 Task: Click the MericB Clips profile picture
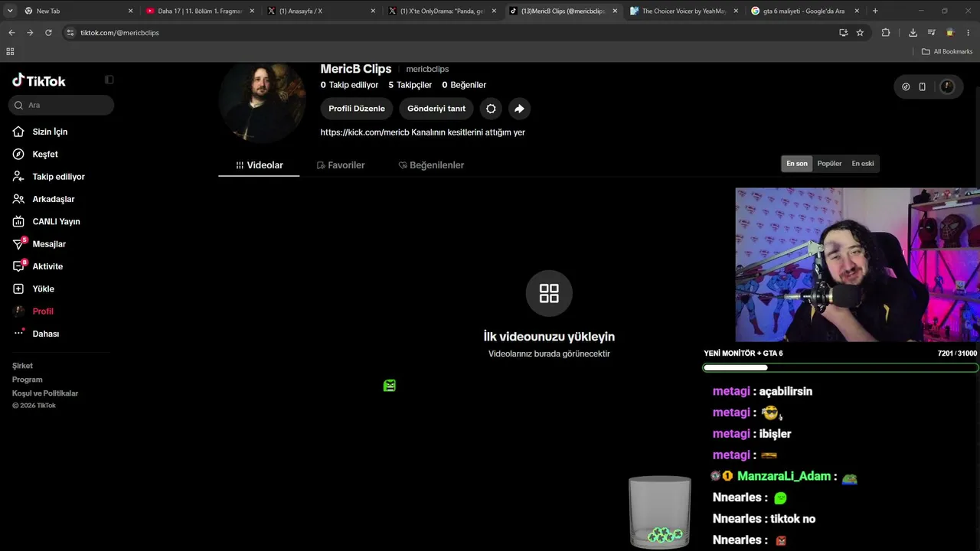[x=263, y=101]
